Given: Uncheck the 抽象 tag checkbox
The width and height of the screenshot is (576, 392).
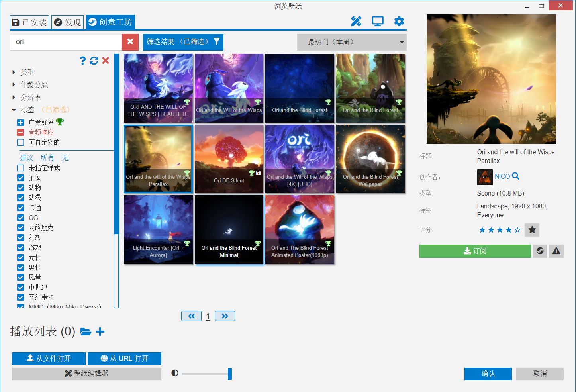Looking at the screenshot, I should pyautogui.click(x=21, y=178).
